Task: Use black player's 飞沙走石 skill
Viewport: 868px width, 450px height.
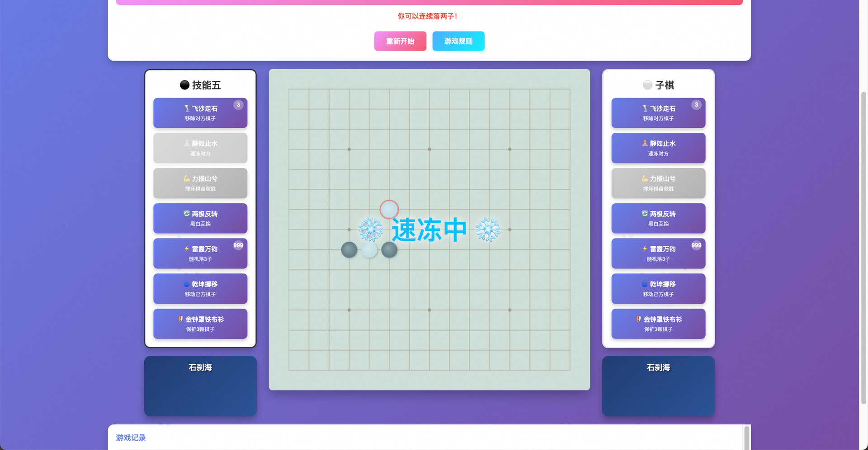Action: tap(200, 113)
